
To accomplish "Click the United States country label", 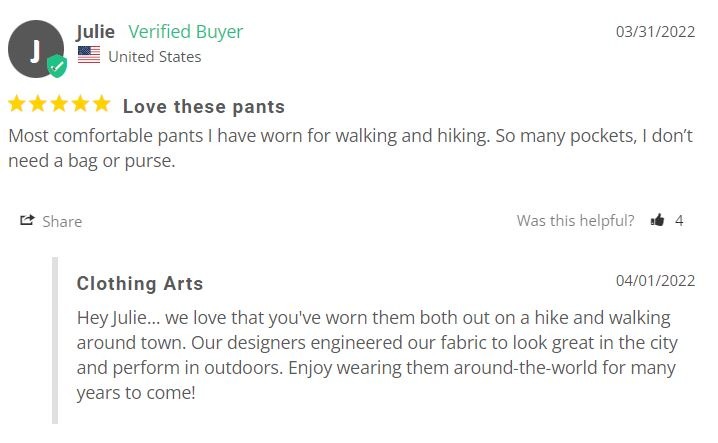I will pyautogui.click(x=155, y=57).
